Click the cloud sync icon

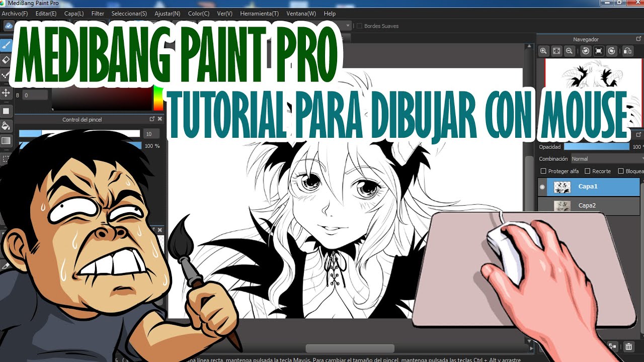coord(9,26)
